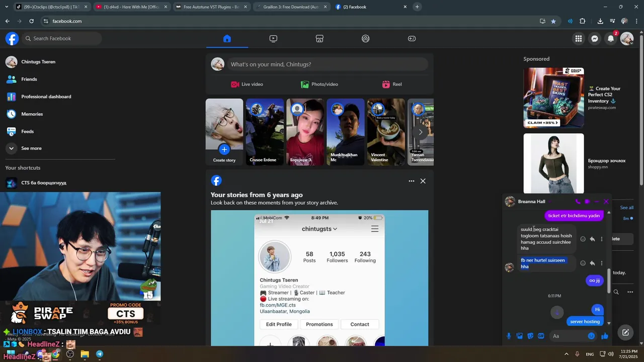Open File Explorer from the taskbar

[85, 354]
